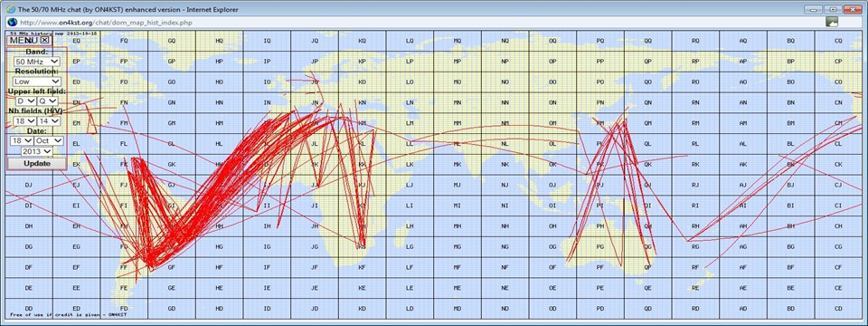Viewport: 868px width, 326px height.
Task: Expand the upper left field D dropdown
Action: click(x=25, y=101)
